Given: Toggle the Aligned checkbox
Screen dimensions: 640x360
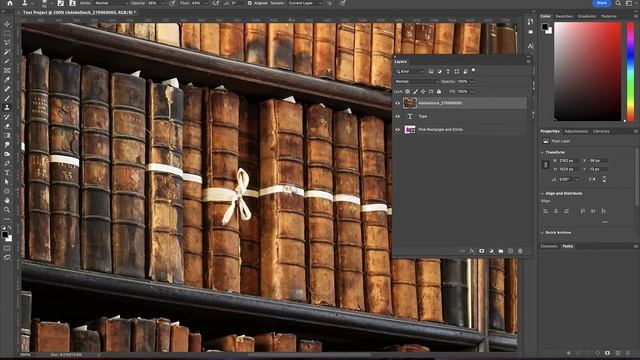Looking at the screenshot, I should [249, 3].
